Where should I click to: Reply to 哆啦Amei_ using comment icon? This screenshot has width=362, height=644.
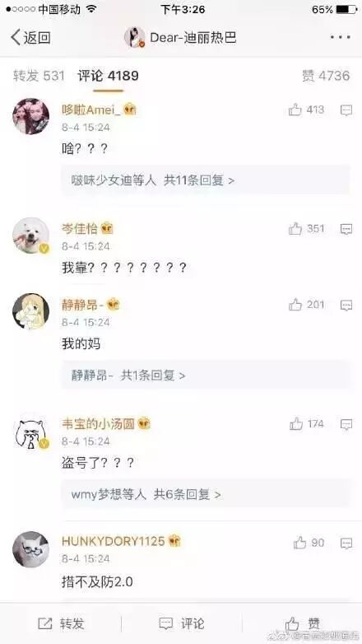[346, 110]
